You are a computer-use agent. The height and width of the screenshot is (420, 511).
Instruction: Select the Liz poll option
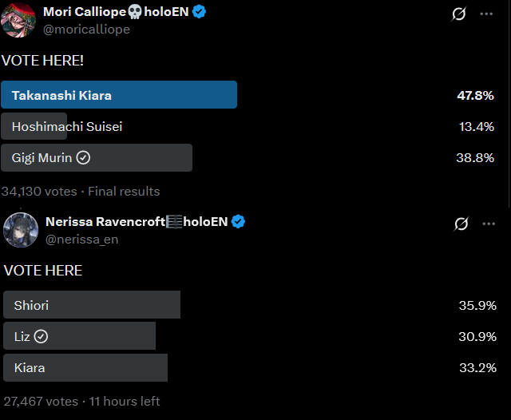tap(80, 337)
